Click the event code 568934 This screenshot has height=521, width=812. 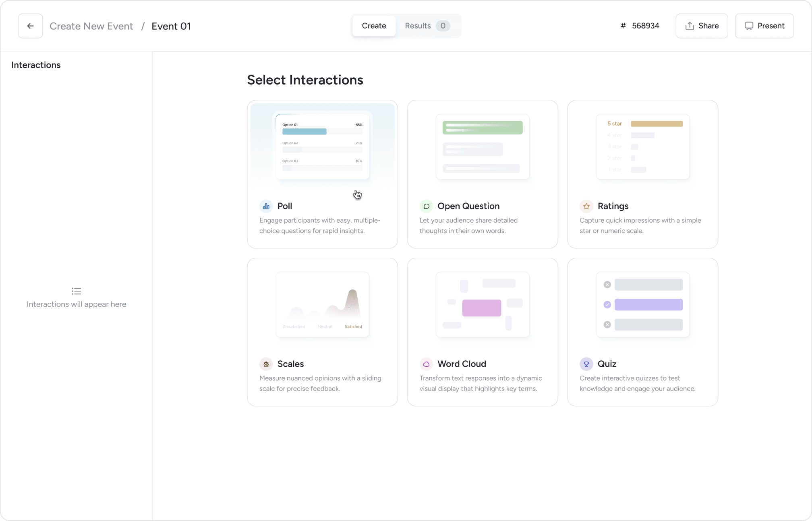(645, 26)
